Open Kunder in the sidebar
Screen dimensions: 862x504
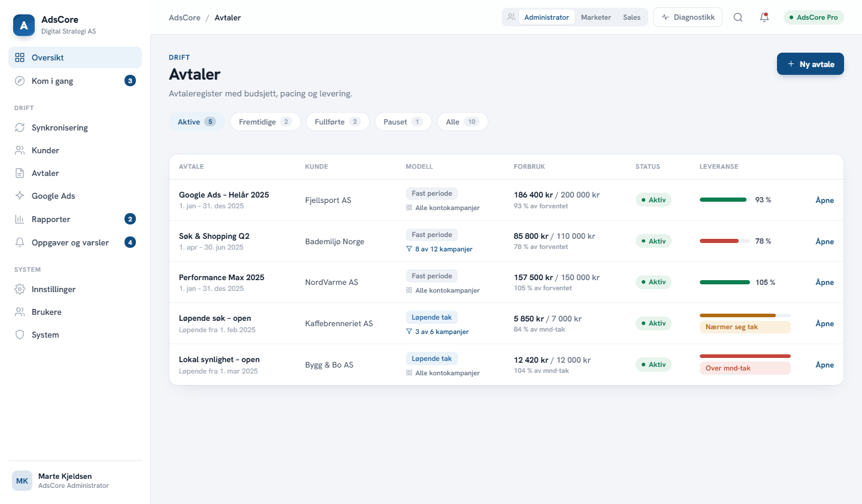pos(75,150)
